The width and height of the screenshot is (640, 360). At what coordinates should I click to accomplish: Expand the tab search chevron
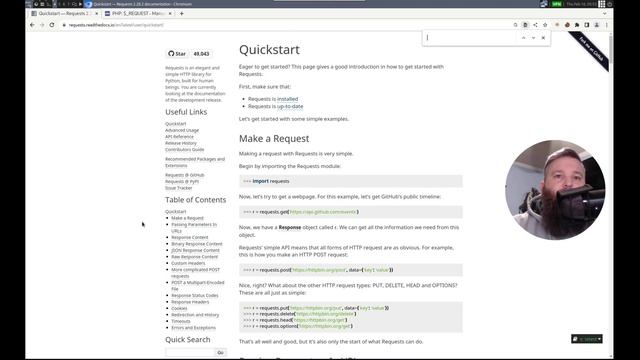[x=604, y=13]
